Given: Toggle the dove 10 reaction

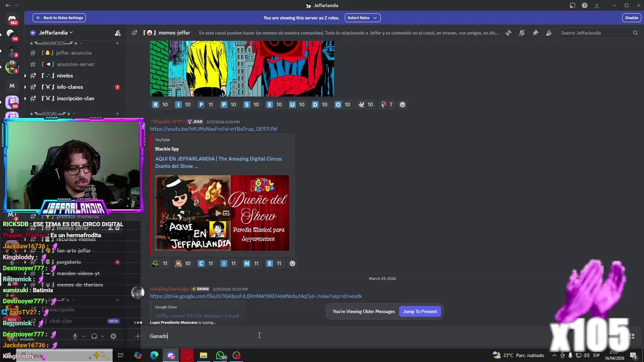Looking at the screenshot, I should 365,105.
